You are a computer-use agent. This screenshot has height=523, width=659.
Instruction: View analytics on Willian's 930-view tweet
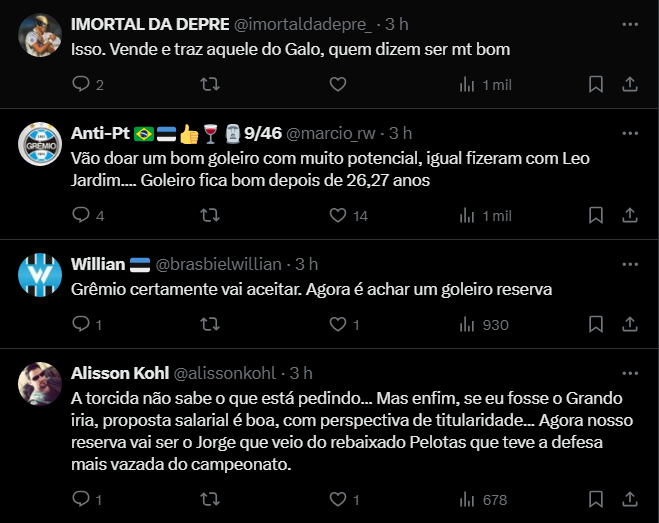pos(466,324)
